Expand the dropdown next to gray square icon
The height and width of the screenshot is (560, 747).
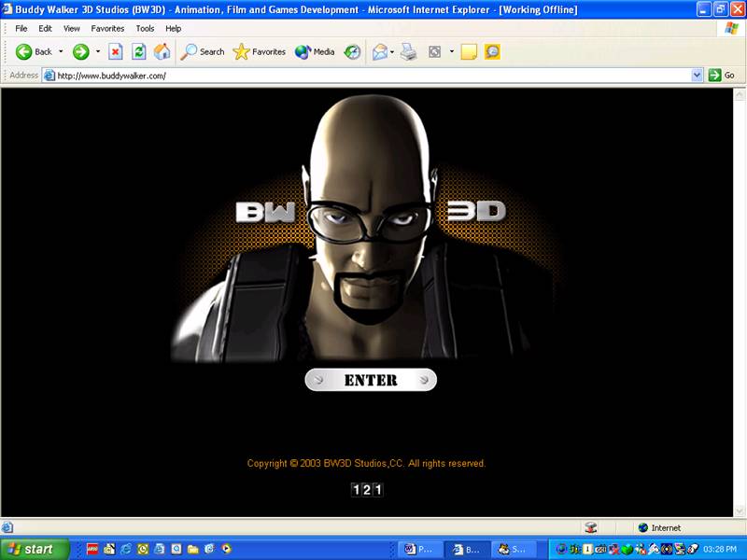451,51
